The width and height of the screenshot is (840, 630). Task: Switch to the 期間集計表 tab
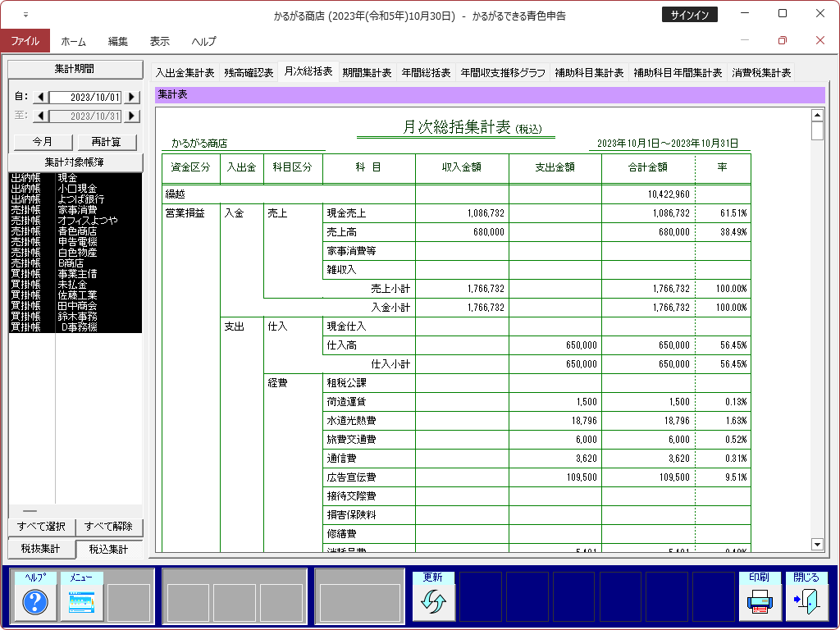[x=367, y=73]
